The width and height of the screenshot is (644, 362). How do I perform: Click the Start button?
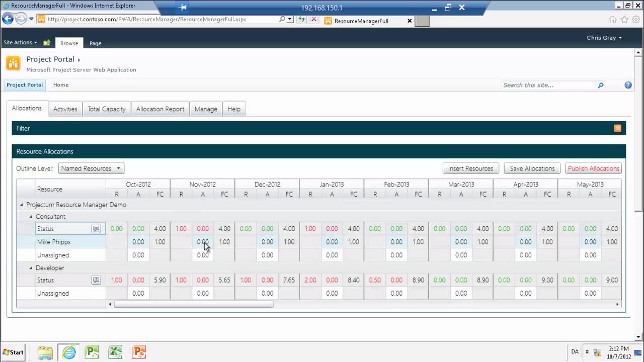click(14, 352)
